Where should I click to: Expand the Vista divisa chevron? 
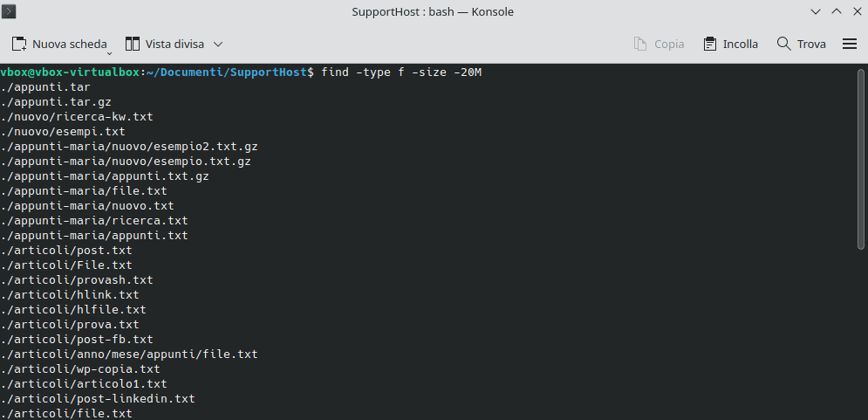click(218, 44)
